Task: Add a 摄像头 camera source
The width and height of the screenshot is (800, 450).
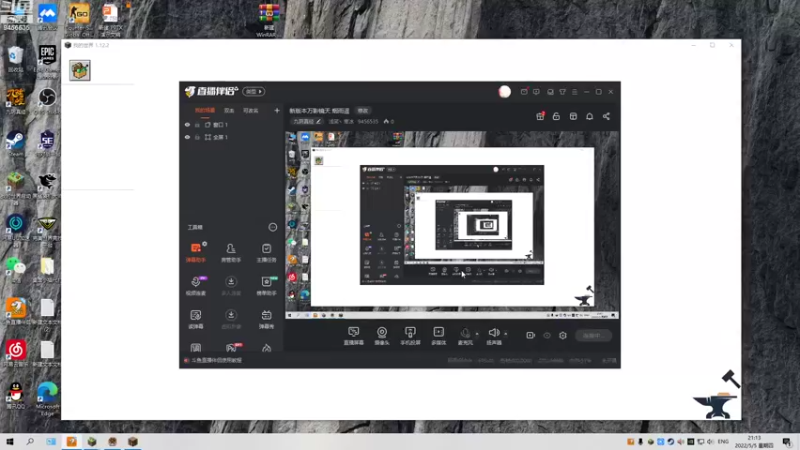Action: click(382, 336)
